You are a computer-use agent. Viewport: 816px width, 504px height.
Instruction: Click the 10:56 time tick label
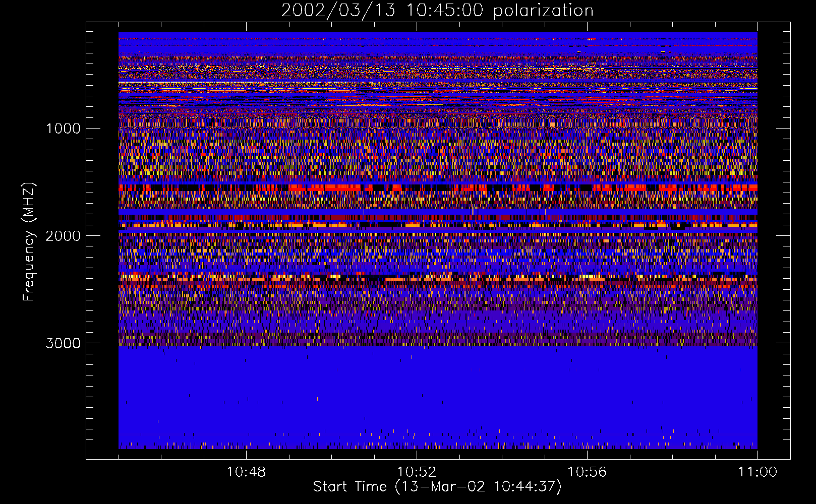pyautogui.click(x=587, y=472)
